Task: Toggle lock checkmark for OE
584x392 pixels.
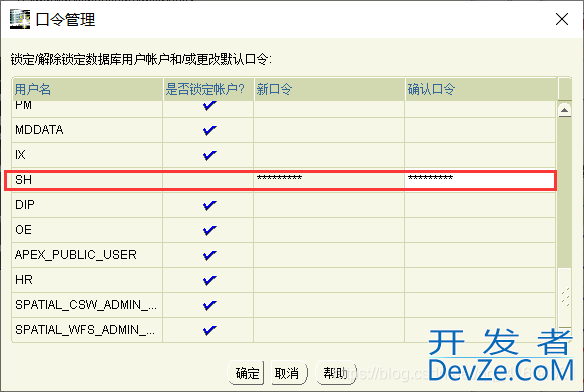Action: [x=209, y=230]
